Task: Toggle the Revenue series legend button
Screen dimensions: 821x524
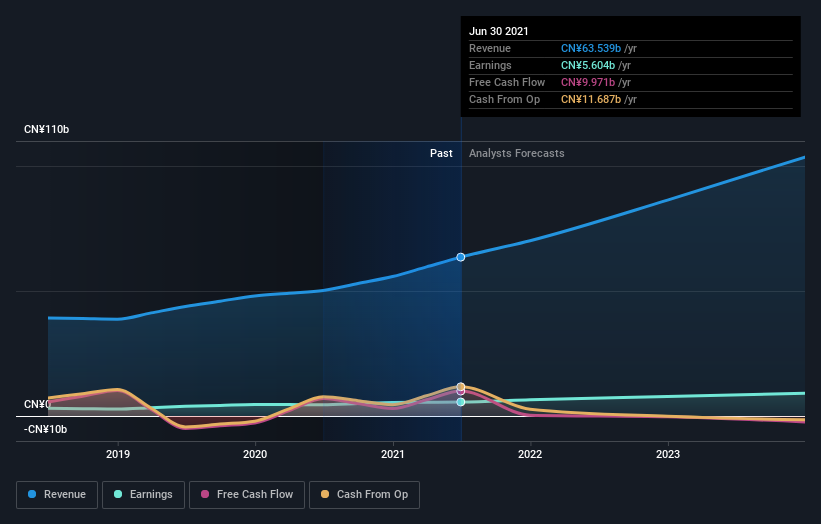Action: (57, 495)
